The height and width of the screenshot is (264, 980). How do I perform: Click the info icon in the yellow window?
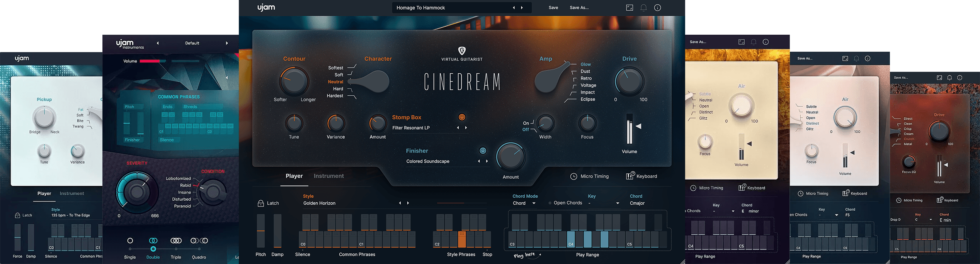click(766, 42)
